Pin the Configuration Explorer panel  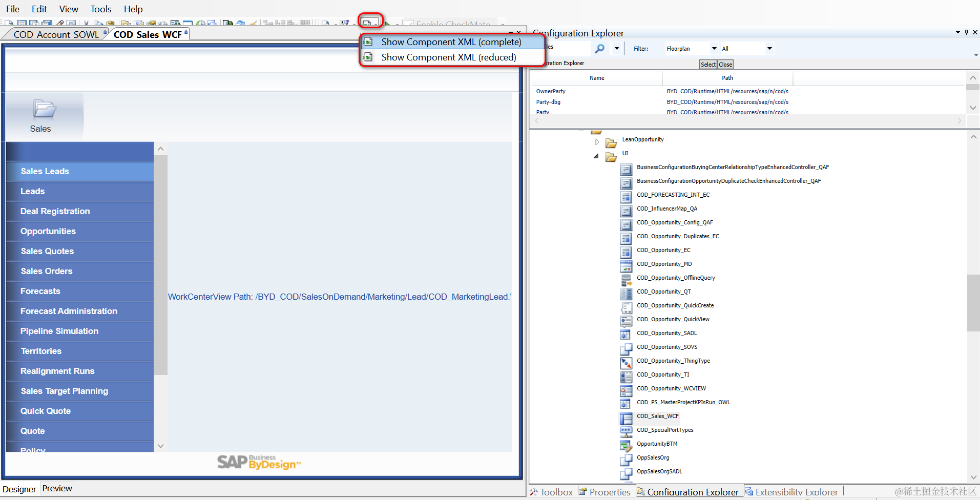pyautogui.click(x=966, y=32)
